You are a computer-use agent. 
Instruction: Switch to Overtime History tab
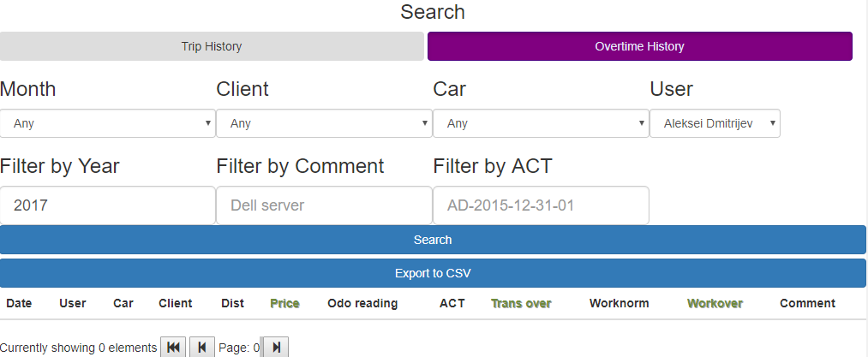click(639, 46)
